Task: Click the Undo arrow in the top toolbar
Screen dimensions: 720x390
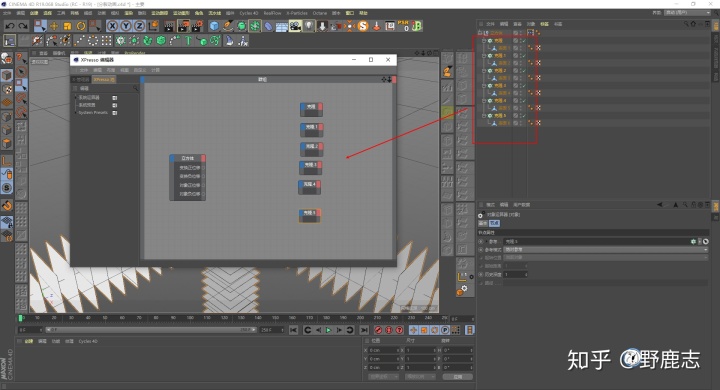Action: (x=10, y=26)
